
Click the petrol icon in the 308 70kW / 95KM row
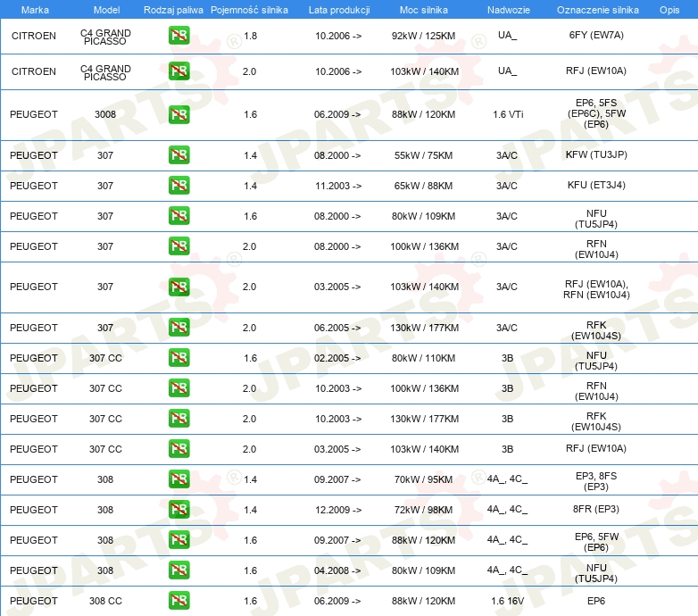(x=179, y=479)
